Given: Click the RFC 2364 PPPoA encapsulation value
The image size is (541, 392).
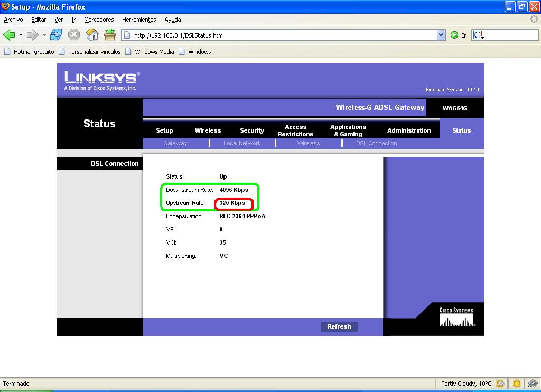Looking at the screenshot, I should tap(242, 217).
